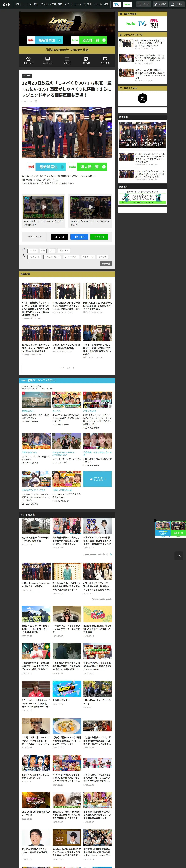The height and width of the screenshot is (868, 186).
Task: Select the 芸人 tag
Action: [x=52, y=250]
